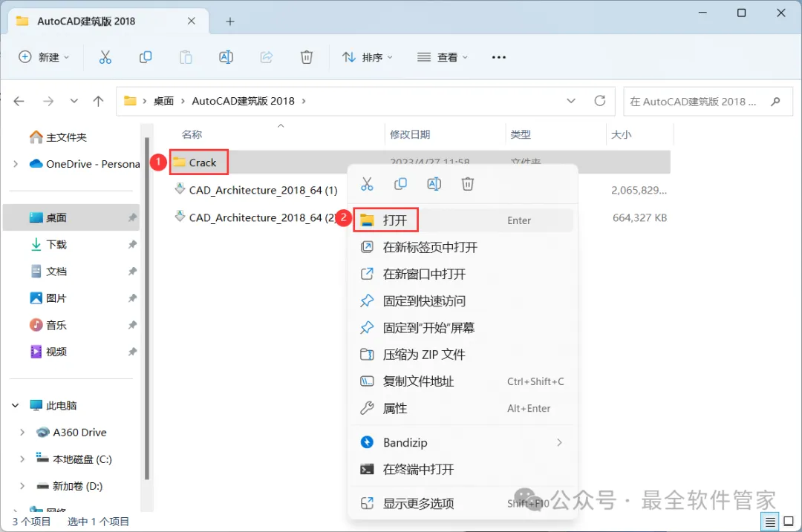Click the 桌面 breadcrumb in address bar

point(163,101)
